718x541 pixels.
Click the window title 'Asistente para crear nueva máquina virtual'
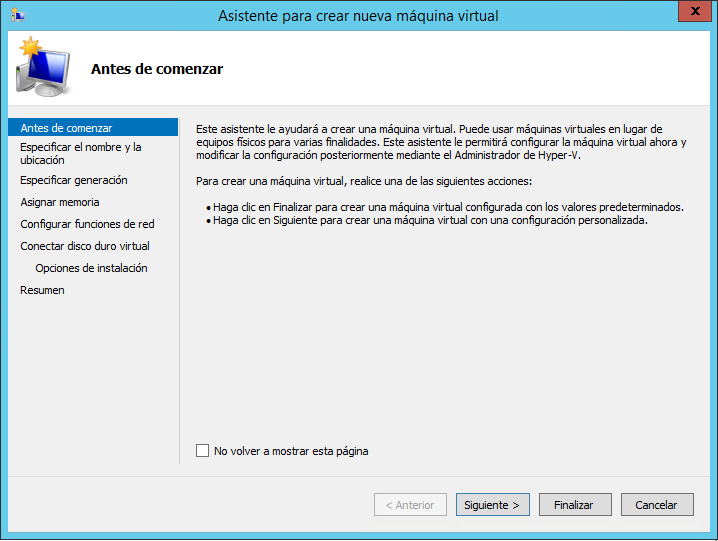pyautogui.click(x=358, y=16)
